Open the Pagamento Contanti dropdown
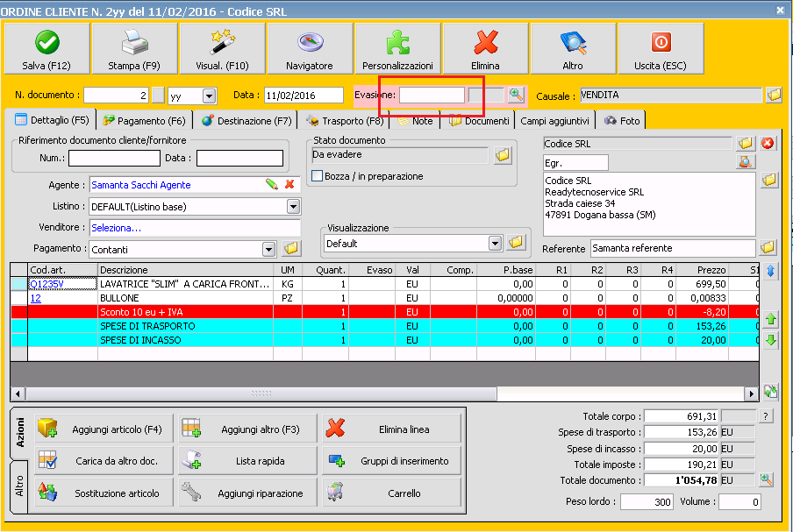The image size is (793, 532). 269,250
